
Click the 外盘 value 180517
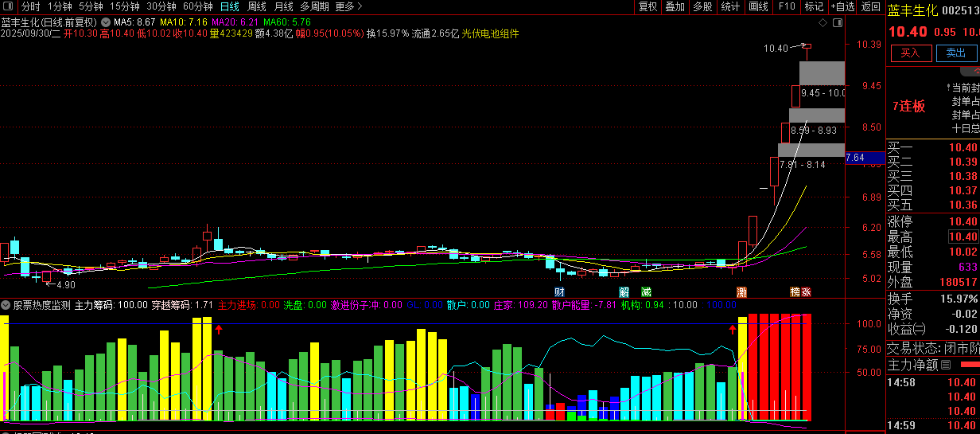pyautogui.click(x=957, y=282)
